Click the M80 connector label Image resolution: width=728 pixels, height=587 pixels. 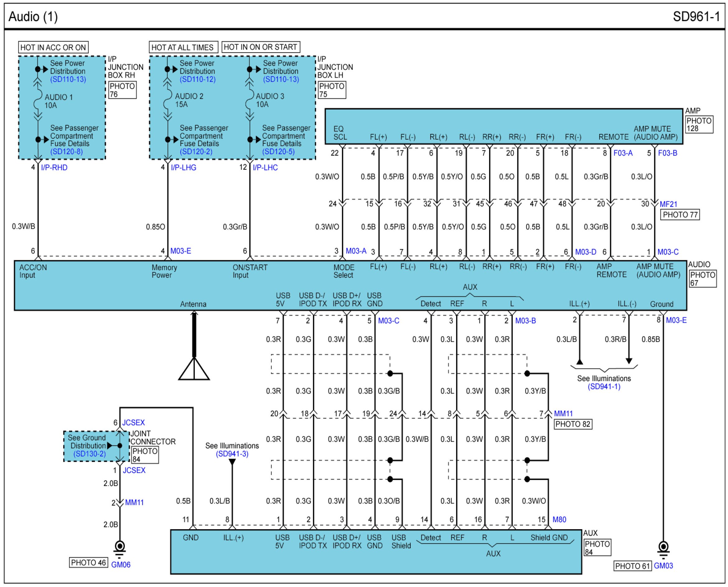coord(559,520)
